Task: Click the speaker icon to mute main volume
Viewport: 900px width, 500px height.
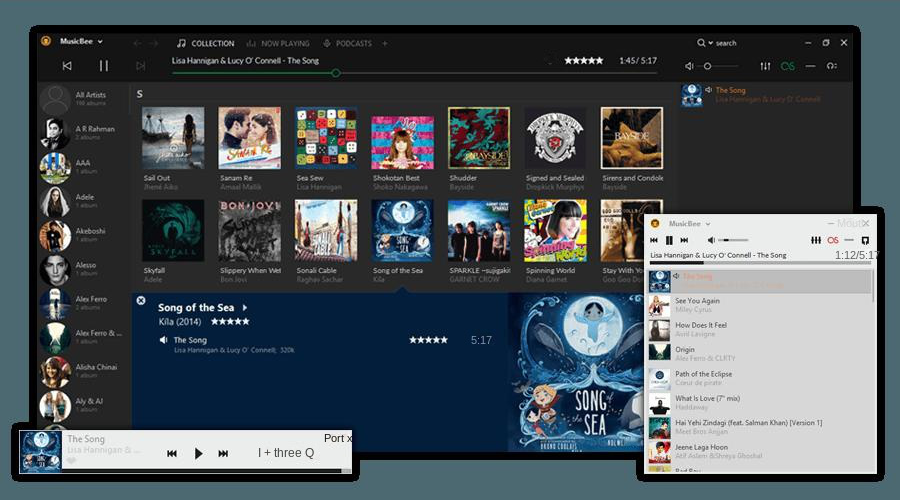Action: (x=690, y=66)
